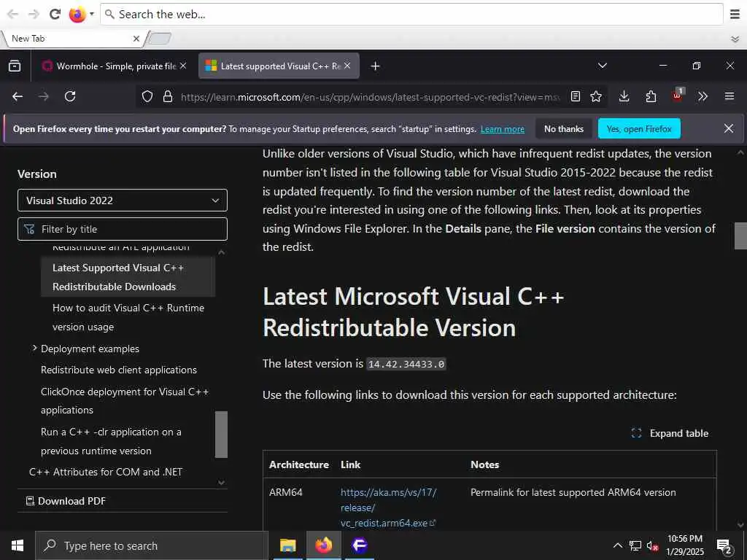Open the vc_redist.arm64.exe download link
This screenshot has height=560, width=747.
pyautogui.click(x=388, y=507)
